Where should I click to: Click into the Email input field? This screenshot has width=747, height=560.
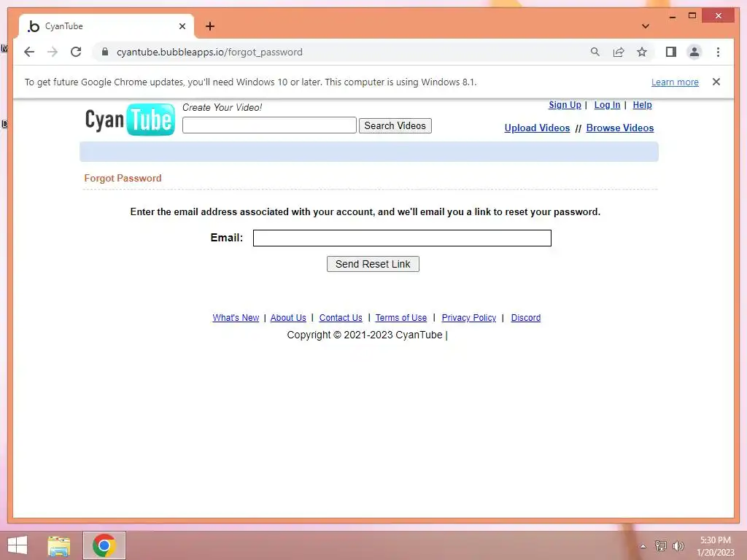coord(402,238)
